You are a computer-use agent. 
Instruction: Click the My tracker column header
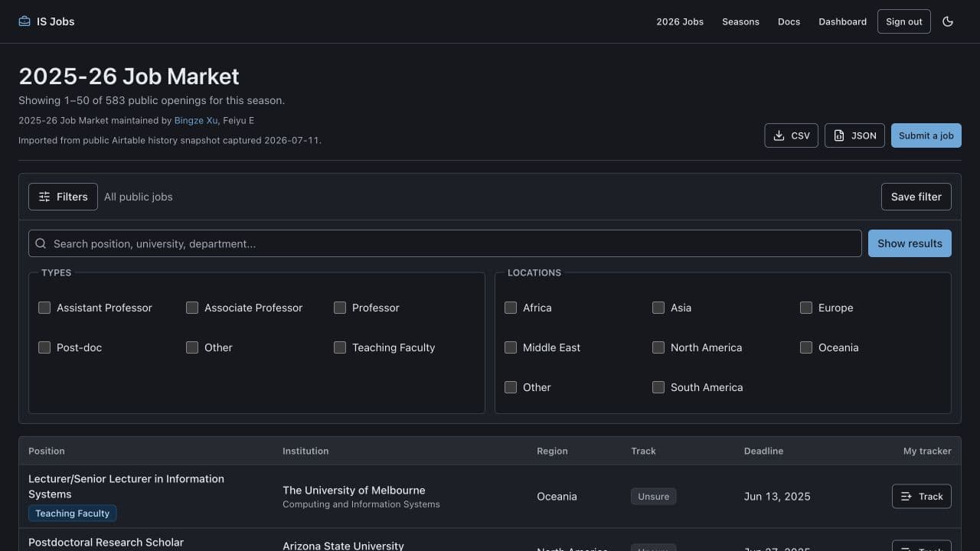[927, 451]
